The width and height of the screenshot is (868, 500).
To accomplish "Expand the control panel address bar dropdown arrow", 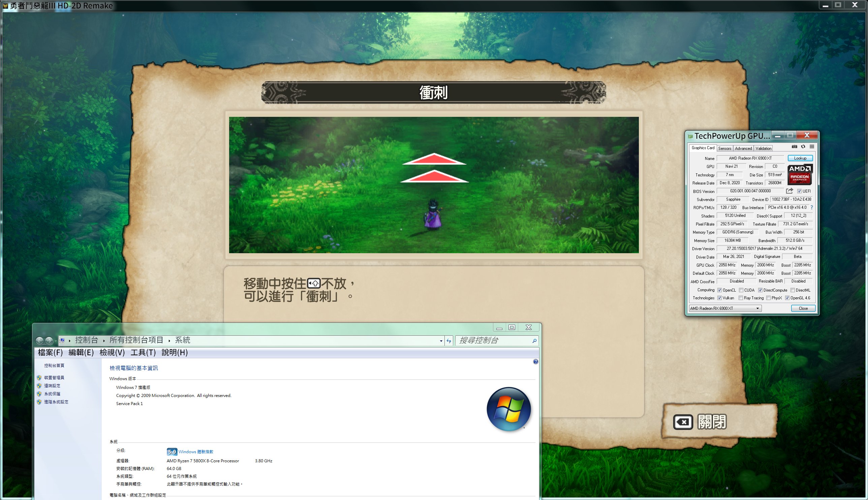I will 441,341.
